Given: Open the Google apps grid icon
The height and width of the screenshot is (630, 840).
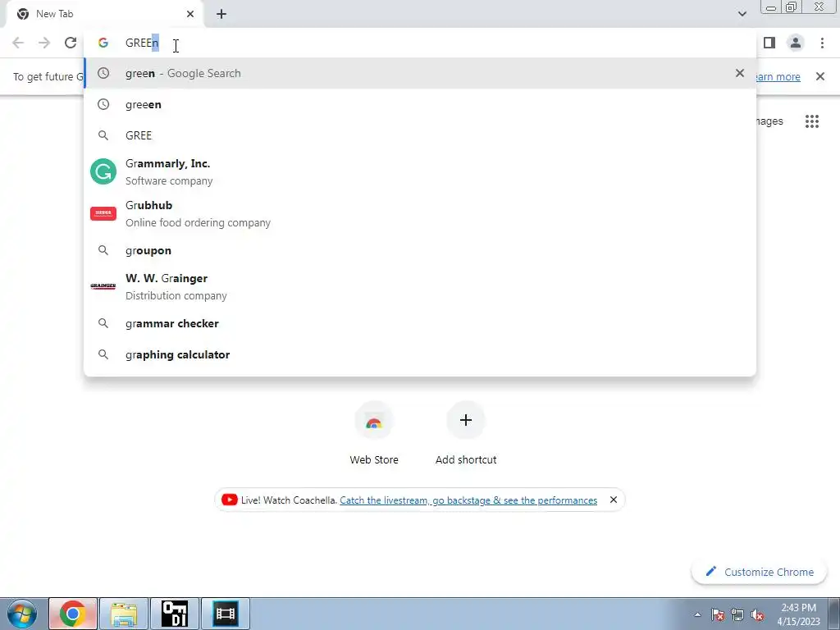Looking at the screenshot, I should point(812,121).
